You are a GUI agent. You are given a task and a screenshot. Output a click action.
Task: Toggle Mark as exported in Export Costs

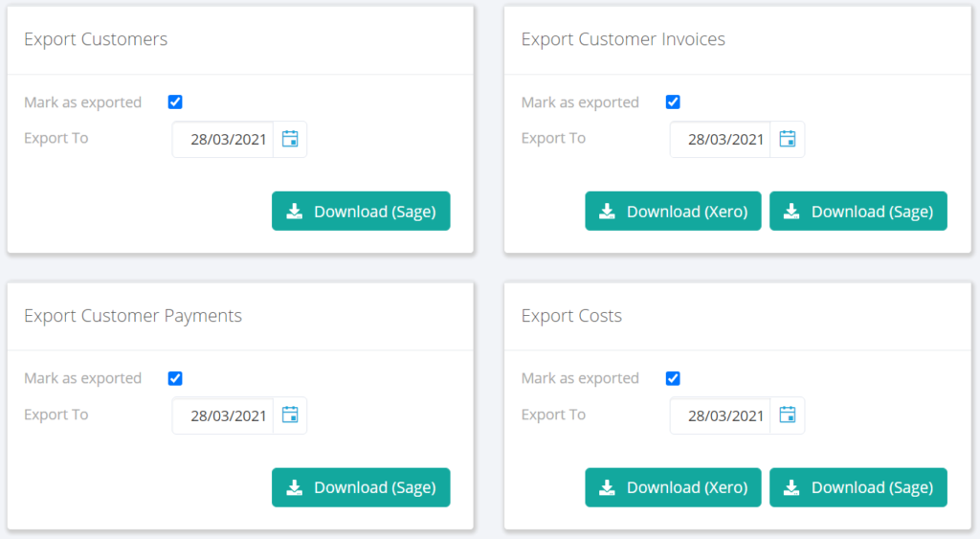673,378
